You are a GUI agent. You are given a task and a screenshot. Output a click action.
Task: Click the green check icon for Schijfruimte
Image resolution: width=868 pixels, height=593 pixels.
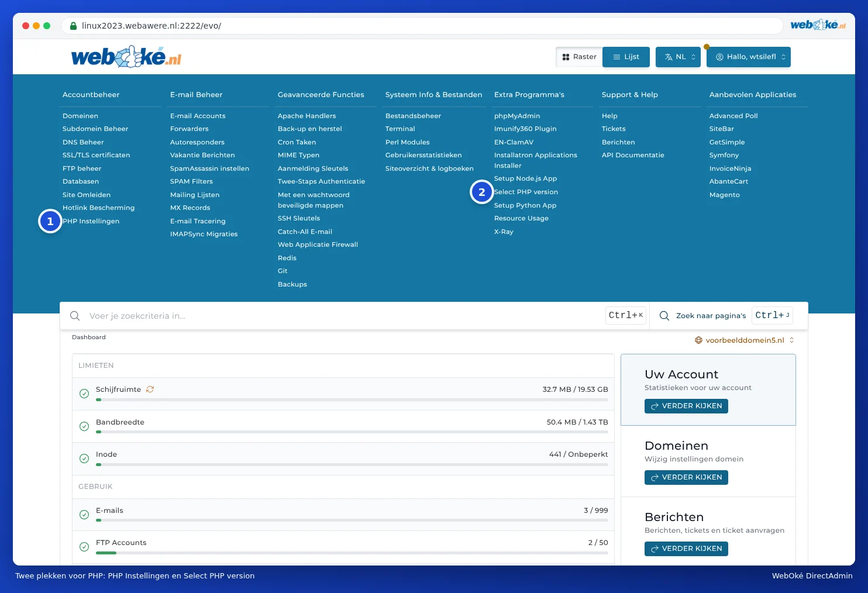point(84,394)
